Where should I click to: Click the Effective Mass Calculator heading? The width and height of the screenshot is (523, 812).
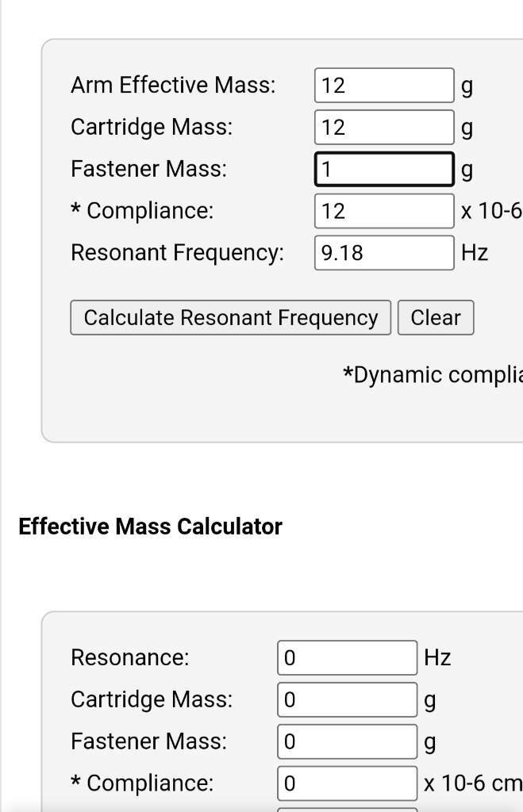(x=150, y=527)
